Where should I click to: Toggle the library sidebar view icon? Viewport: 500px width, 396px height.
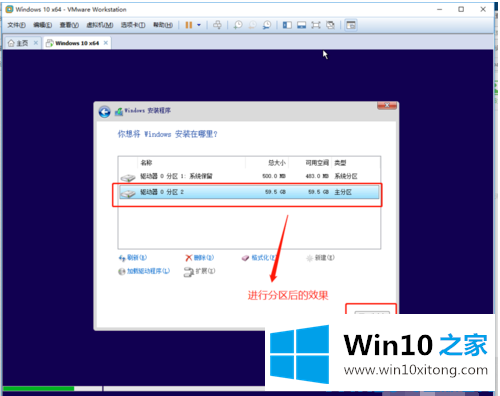click(x=287, y=25)
